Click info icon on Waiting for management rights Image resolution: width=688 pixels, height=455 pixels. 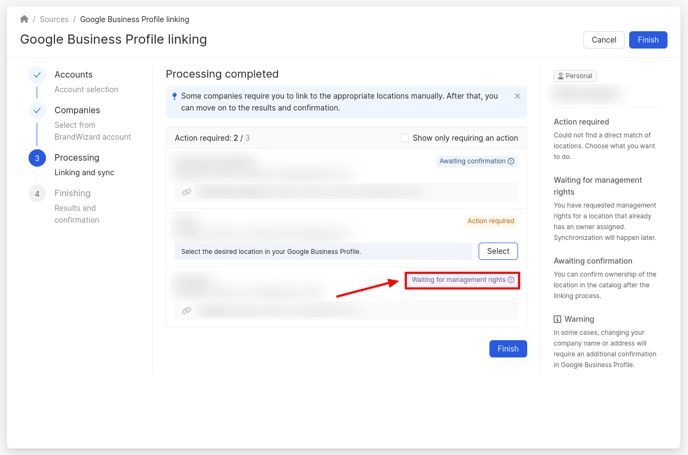pos(511,280)
